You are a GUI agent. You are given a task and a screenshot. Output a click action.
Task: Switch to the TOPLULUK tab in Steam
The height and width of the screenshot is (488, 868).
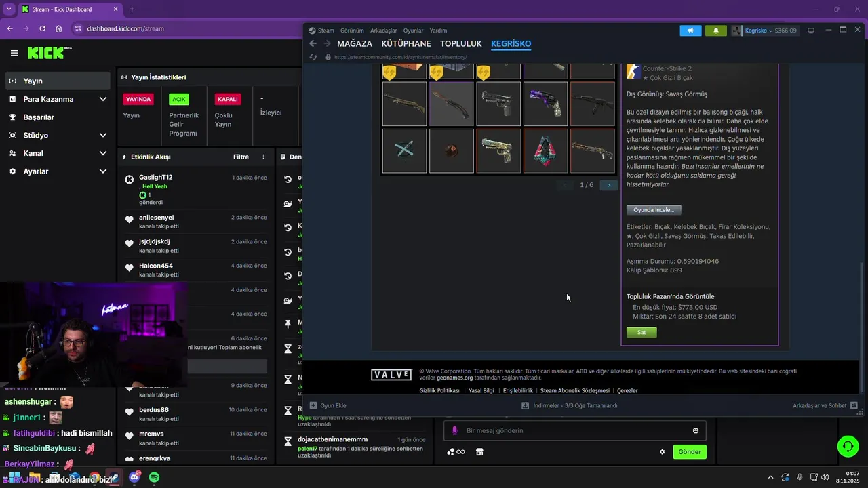(x=461, y=43)
